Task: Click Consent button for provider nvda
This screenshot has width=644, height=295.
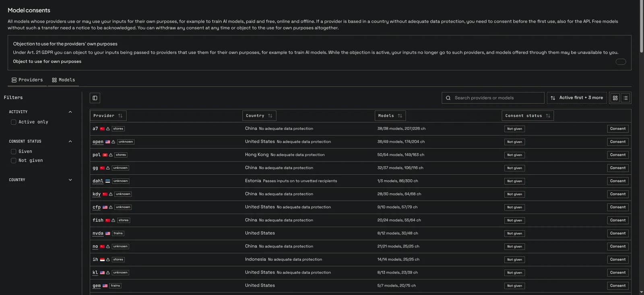Action: [x=618, y=233]
